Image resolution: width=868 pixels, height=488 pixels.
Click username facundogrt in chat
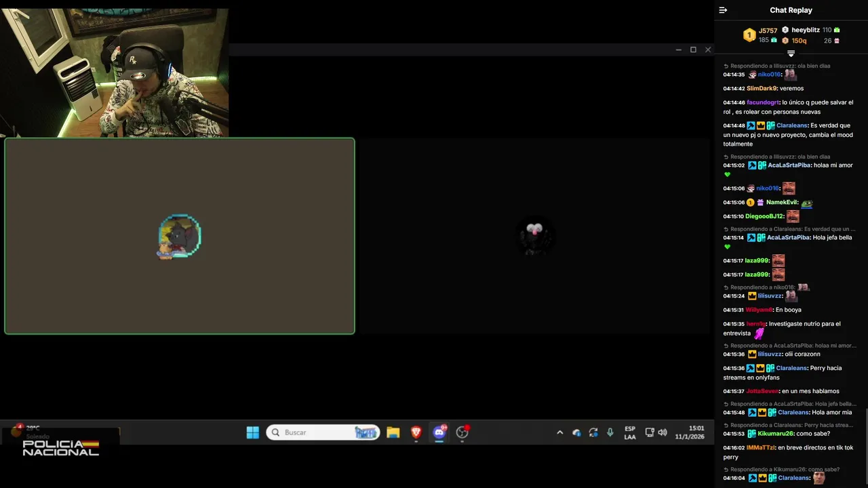763,103
